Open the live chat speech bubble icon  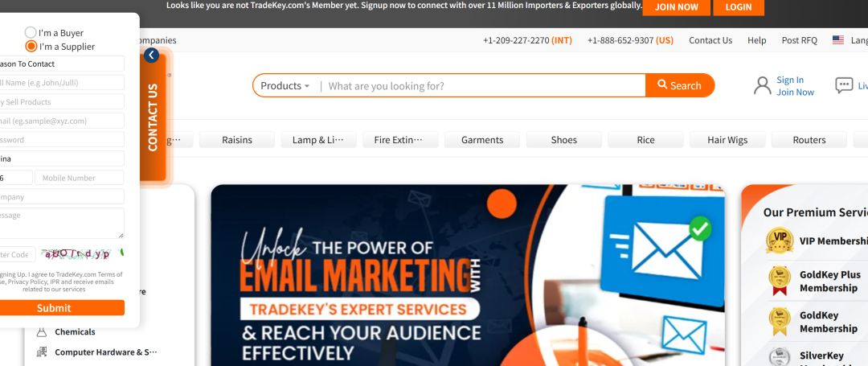click(844, 85)
